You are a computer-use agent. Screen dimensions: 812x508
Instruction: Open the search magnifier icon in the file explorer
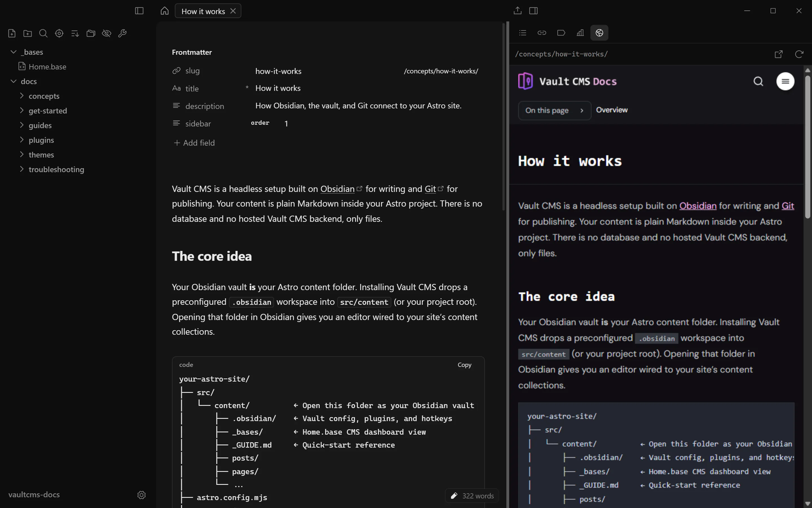pos(43,33)
